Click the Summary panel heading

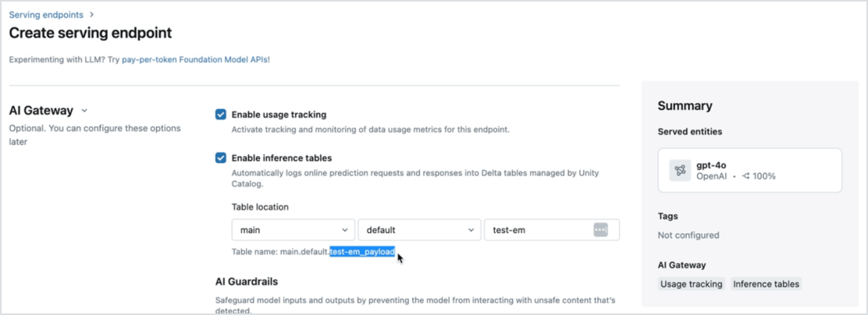point(685,106)
